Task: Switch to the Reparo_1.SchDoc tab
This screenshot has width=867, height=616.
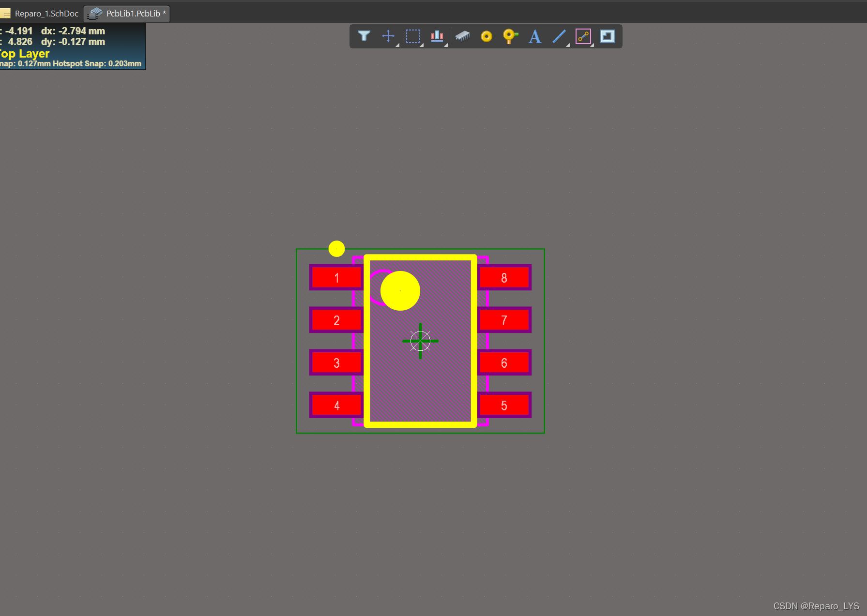Action: pos(42,14)
